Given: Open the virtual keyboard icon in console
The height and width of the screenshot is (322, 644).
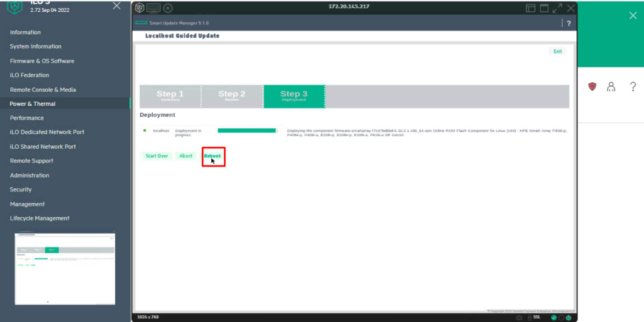Looking at the screenshot, I should [x=154, y=8].
